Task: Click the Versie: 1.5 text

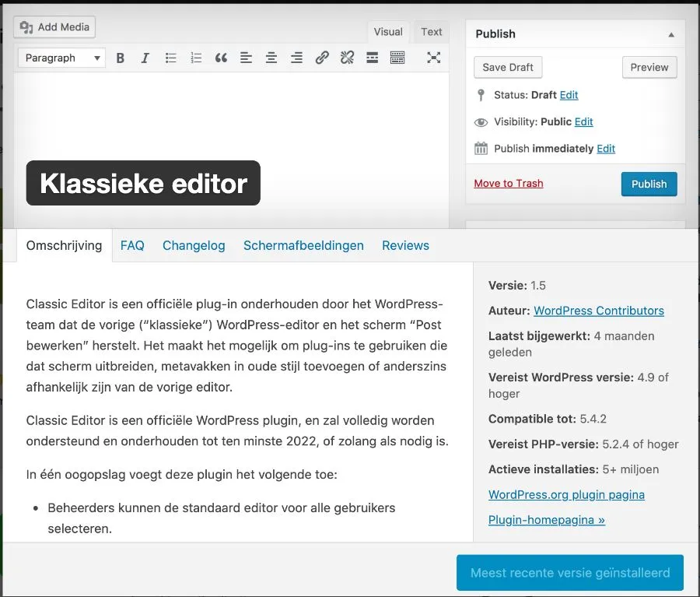Action: click(517, 285)
